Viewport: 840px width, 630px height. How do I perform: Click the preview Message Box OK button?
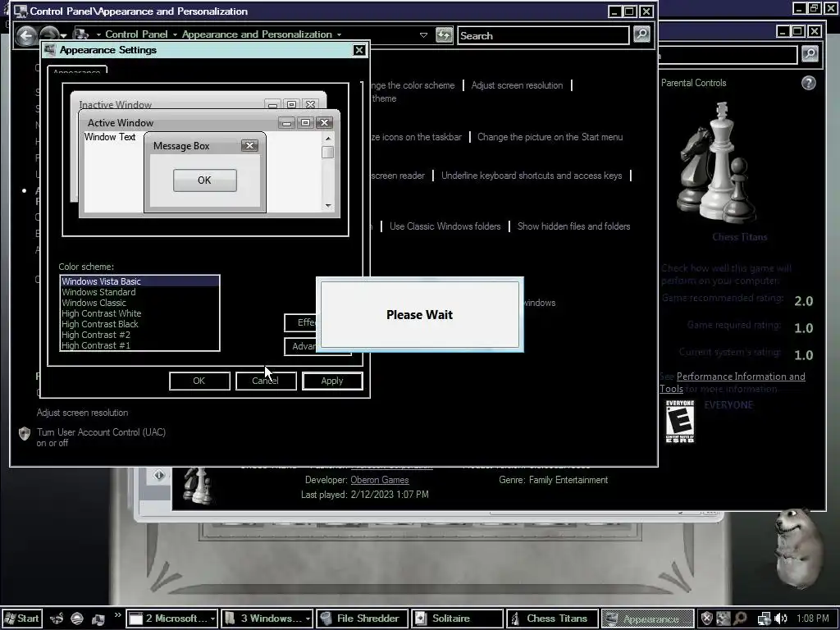click(x=204, y=180)
